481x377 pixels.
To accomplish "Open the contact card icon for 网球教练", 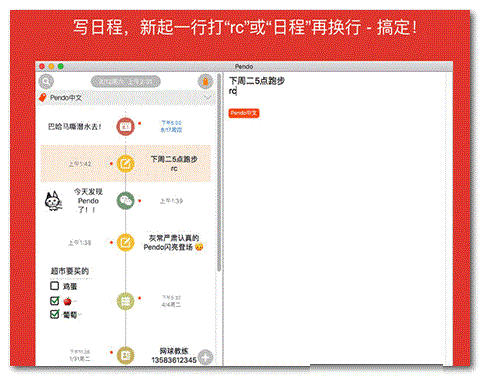I will tap(125, 355).
